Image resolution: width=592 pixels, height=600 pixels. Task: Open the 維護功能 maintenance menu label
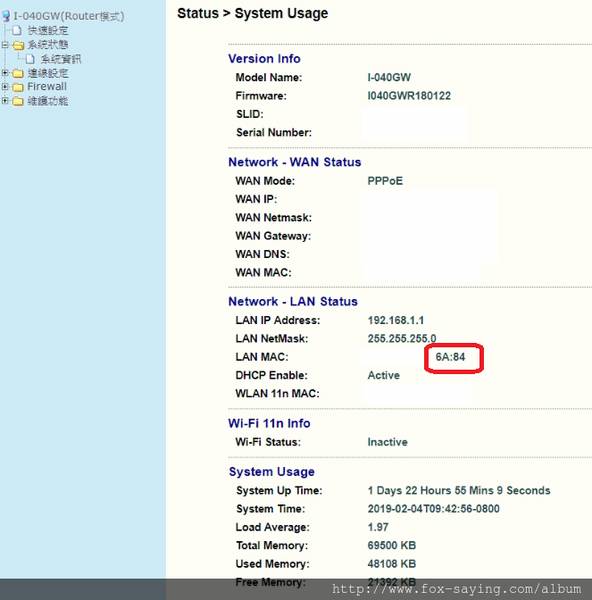coord(48,101)
